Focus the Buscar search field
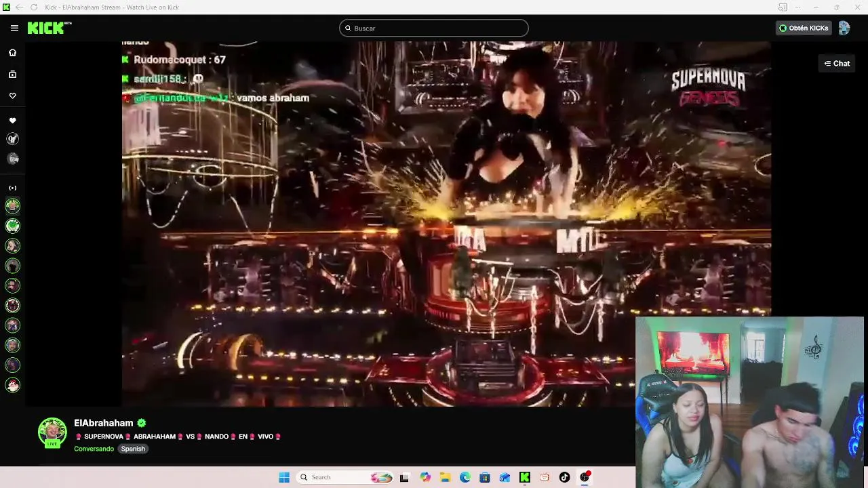868x488 pixels. 434,28
